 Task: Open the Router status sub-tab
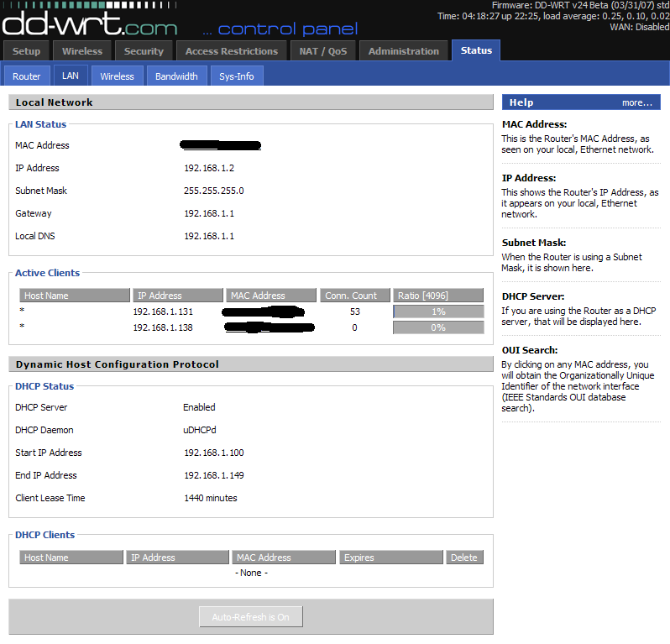pos(27,76)
